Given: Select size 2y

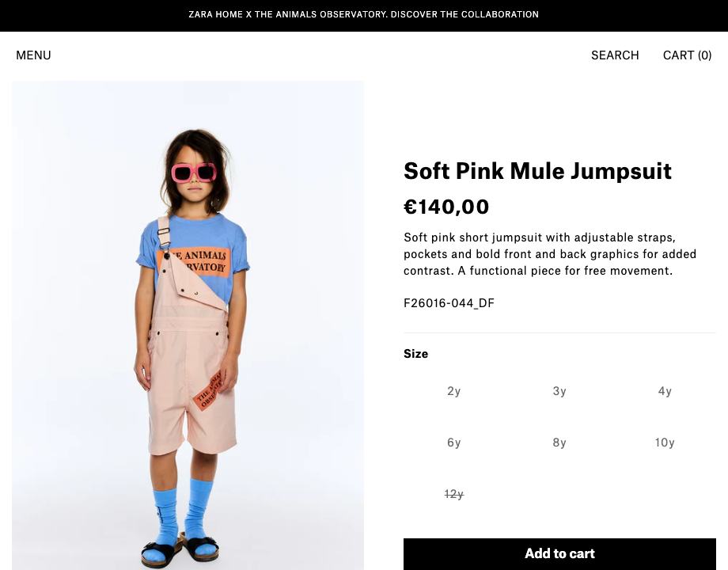Looking at the screenshot, I should [454, 391].
